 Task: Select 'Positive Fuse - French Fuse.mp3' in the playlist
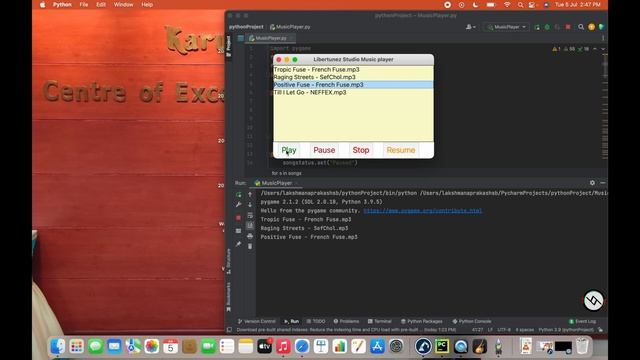tap(353, 85)
